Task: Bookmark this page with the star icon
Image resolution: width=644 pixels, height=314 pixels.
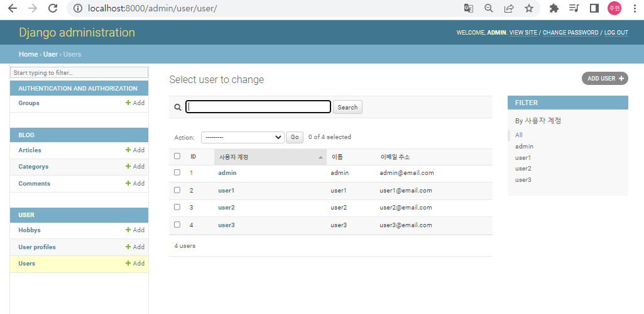Action: click(529, 8)
